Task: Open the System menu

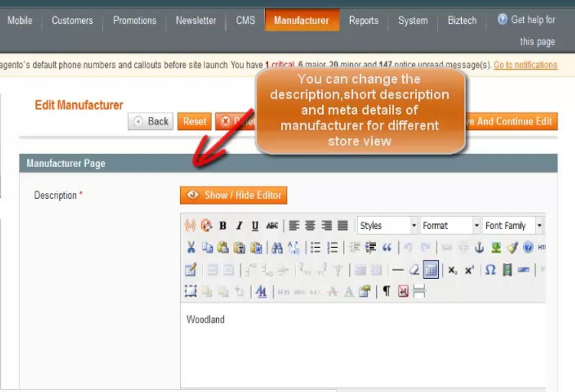Action: tap(413, 21)
